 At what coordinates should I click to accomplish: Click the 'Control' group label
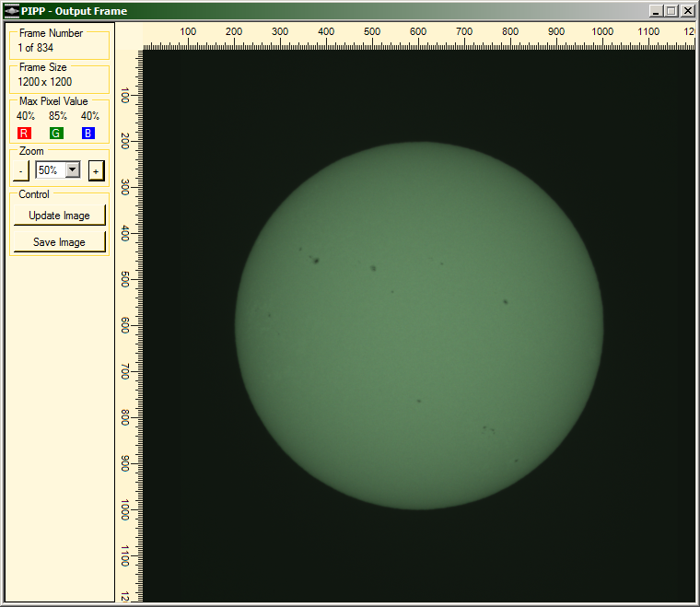pyautogui.click(x=34, y=194)
